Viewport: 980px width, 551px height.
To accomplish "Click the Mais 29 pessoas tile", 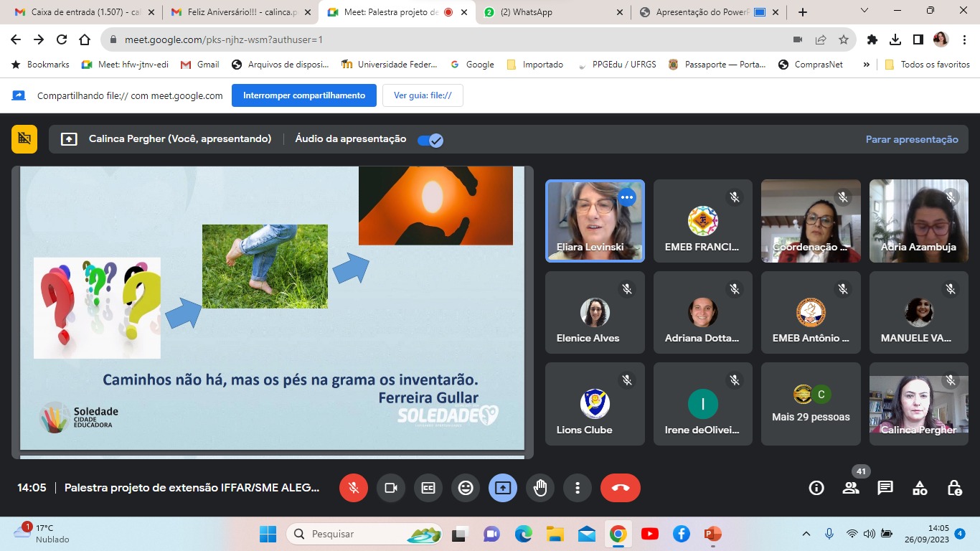I will coord(811,404).
